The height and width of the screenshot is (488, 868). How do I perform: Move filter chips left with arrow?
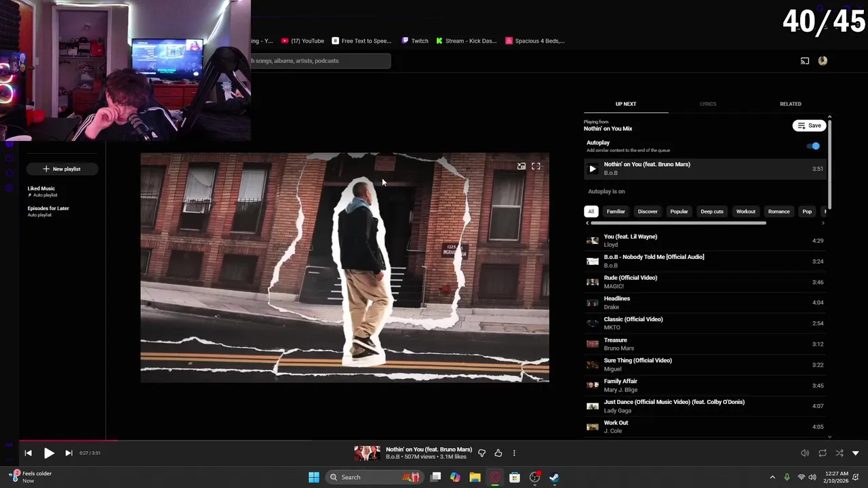(x=587, y=223)
